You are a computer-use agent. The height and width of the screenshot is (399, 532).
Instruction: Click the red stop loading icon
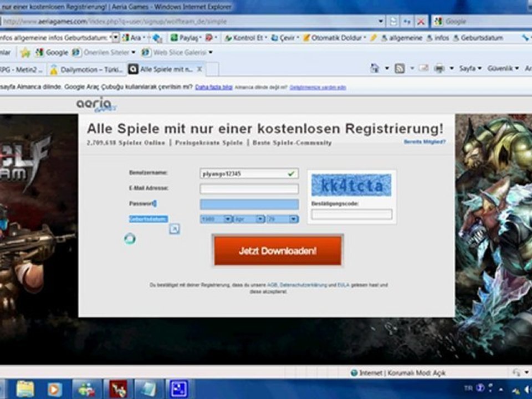[421, 22]
